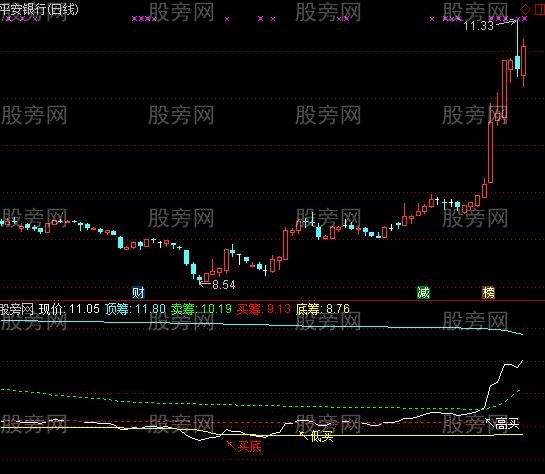Click the candlestick at the 8.54 low

(x=200, y=279)
